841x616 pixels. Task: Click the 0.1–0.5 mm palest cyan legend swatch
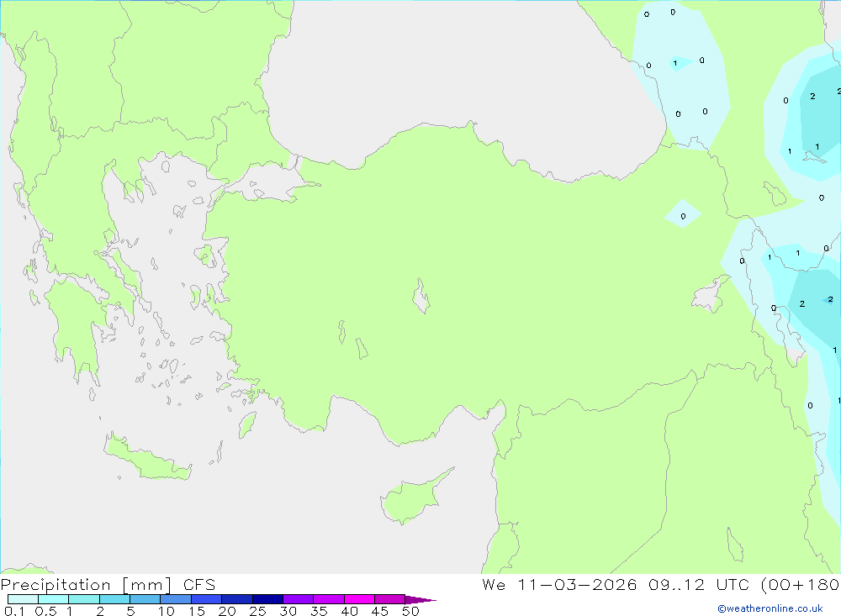point(23,599)
